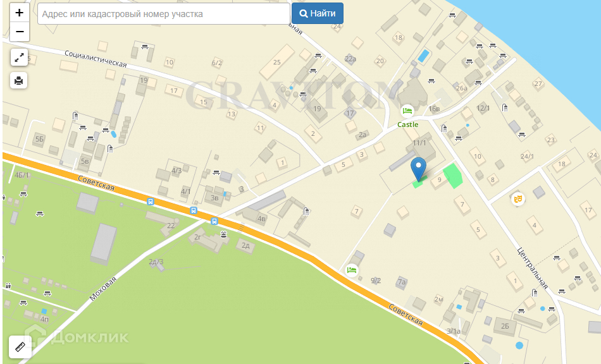Image resolution: width=601 pixels, height=364 pixels.
Task: Select the large green highlighted parcel
Action: click(x=453, y=176)
